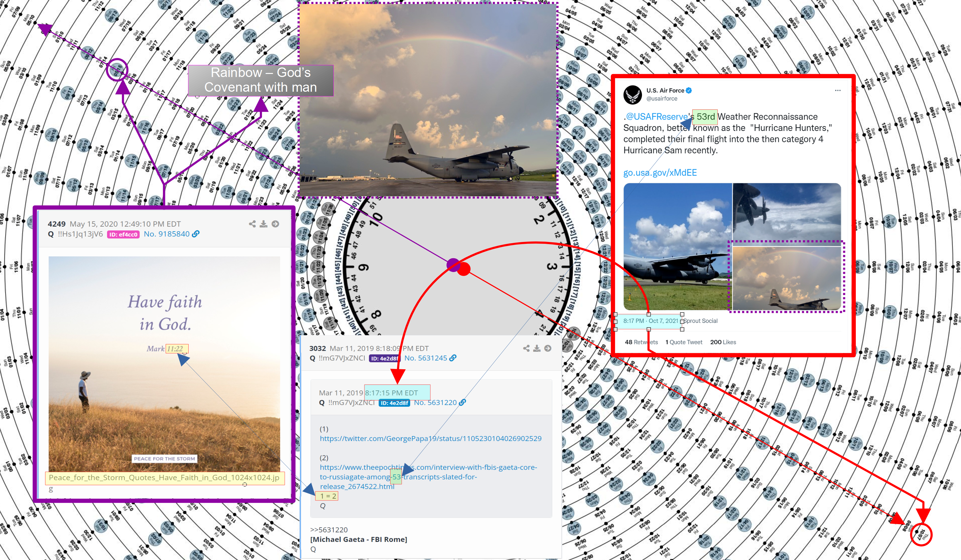The image size is (961, 560).
Task: Click post number No. 5631220 link
Action: 435,402
